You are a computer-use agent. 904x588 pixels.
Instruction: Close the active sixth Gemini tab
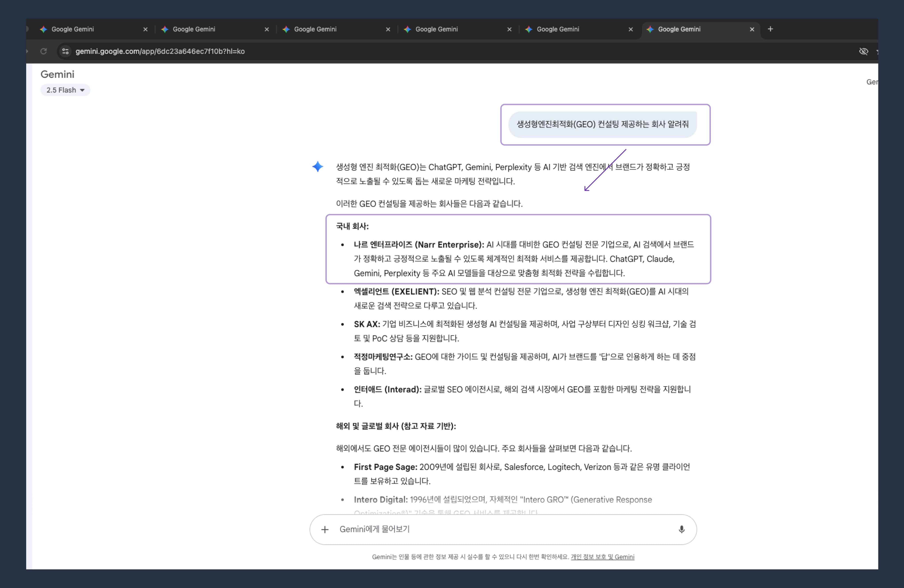752,29
